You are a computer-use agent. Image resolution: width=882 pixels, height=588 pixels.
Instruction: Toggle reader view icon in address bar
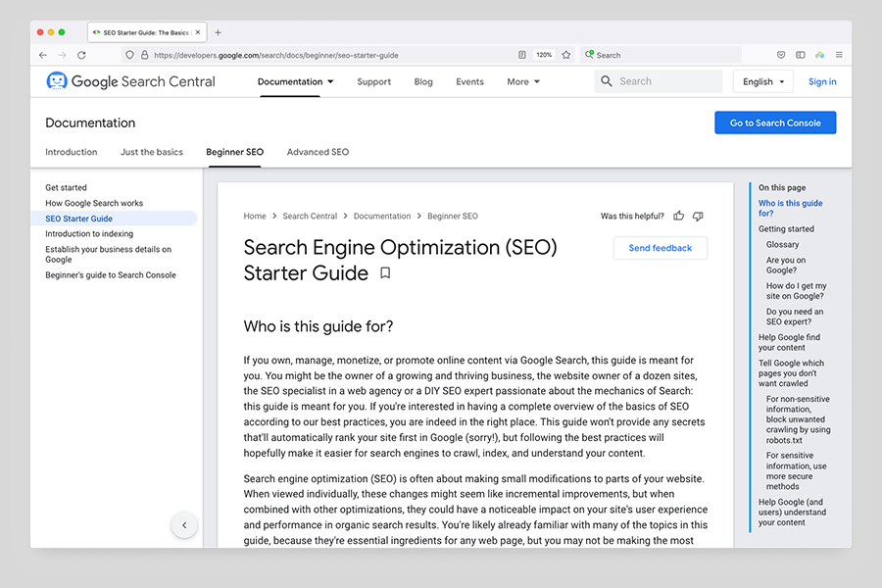coord(522,55)
